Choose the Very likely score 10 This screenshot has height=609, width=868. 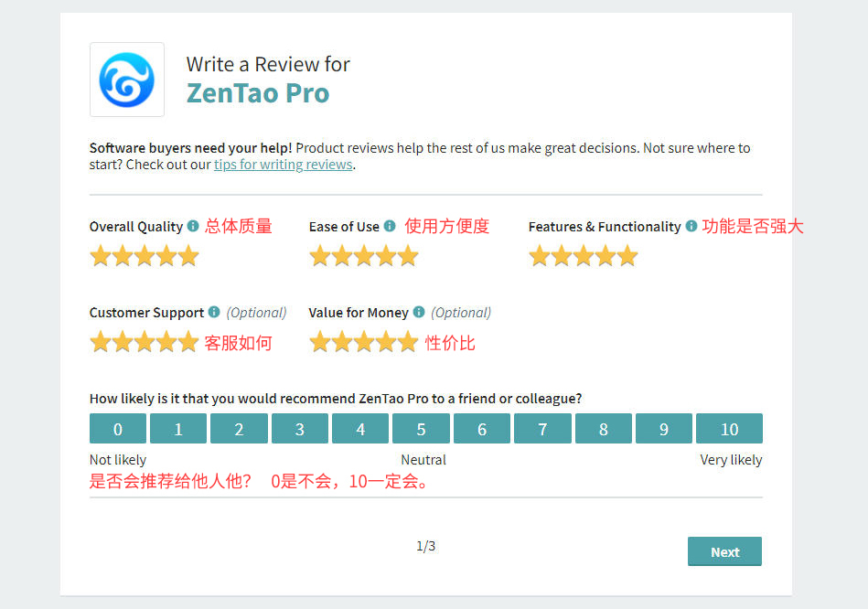click(x=729, y=429)
